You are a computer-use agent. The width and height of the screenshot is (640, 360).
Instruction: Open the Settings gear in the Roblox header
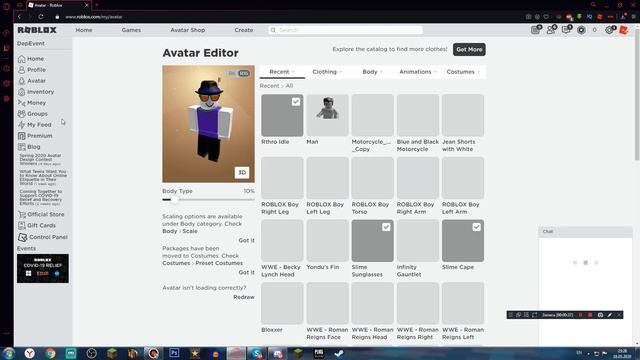[609, 30]
